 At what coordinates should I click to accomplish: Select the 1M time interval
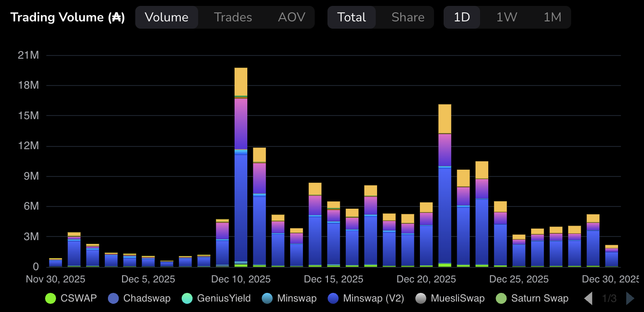click(x=552, y=17)
